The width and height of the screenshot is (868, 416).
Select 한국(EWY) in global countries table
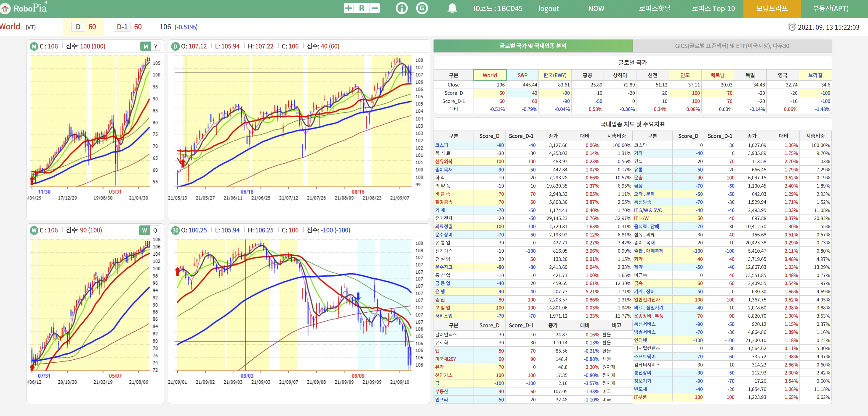coord(555,75)
